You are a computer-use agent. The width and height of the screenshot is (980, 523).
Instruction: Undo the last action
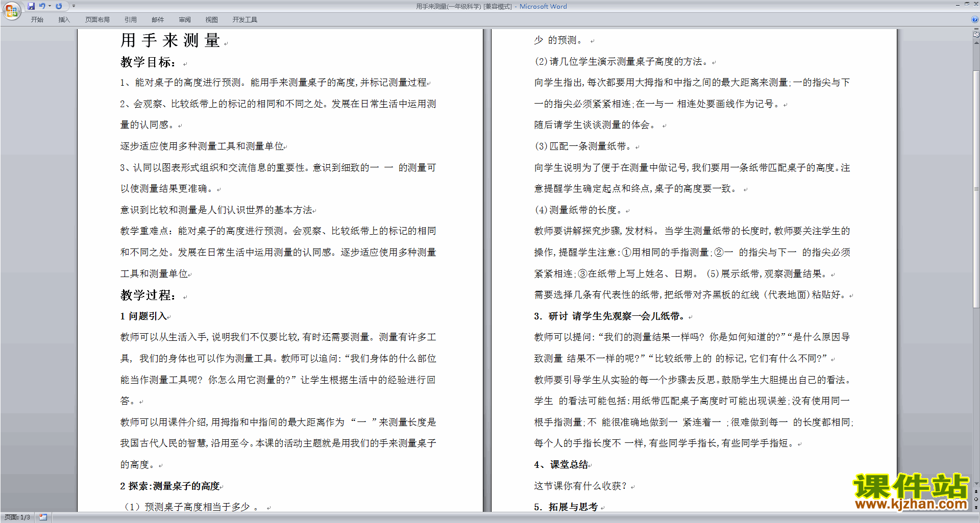(42, 6)
